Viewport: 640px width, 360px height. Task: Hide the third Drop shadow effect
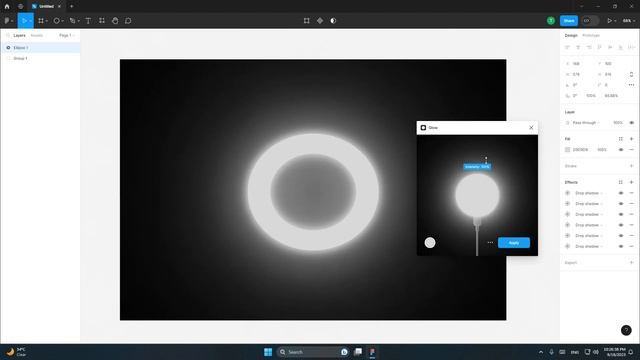[x=620, y=214]
